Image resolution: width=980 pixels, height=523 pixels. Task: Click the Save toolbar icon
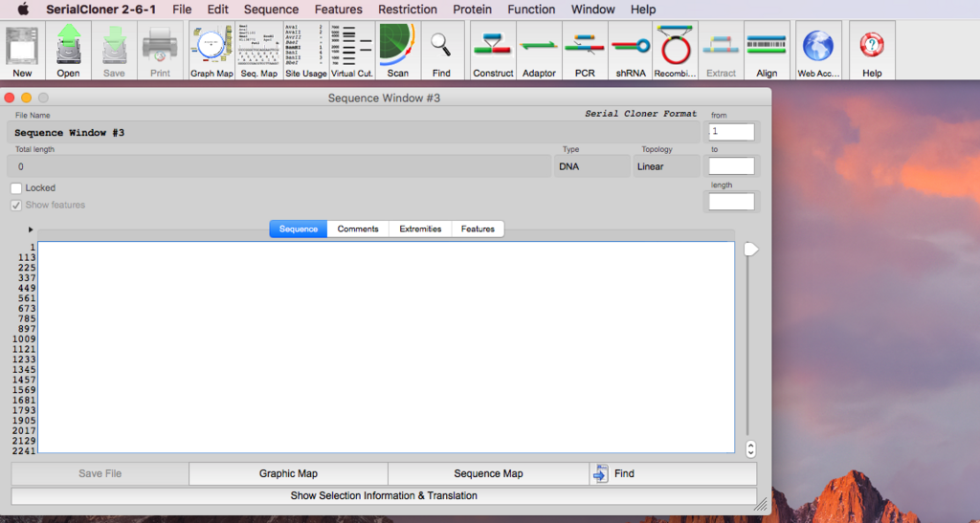click(x=114, y=50)
